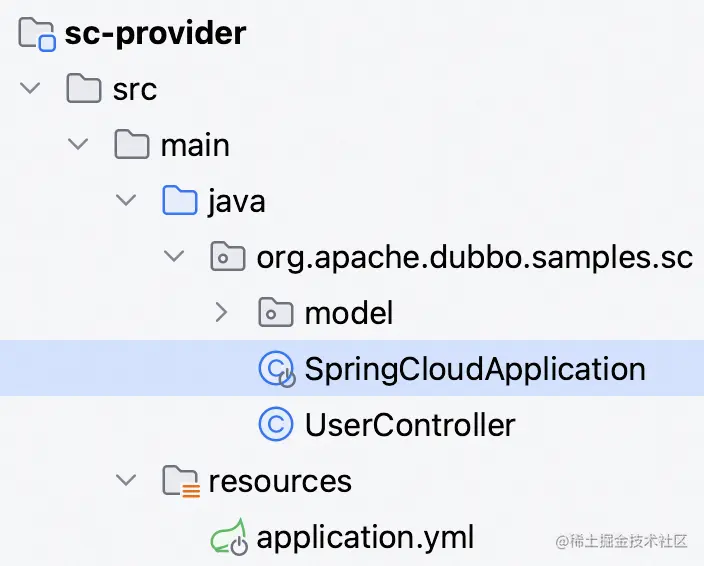Click the model package icon

(x=276, y=312)
